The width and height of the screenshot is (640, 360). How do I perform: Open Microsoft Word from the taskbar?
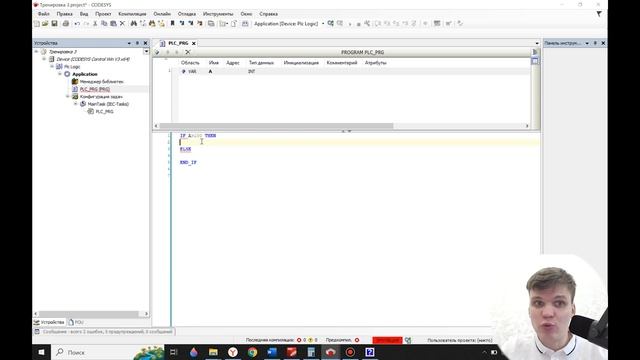[272, 352]
